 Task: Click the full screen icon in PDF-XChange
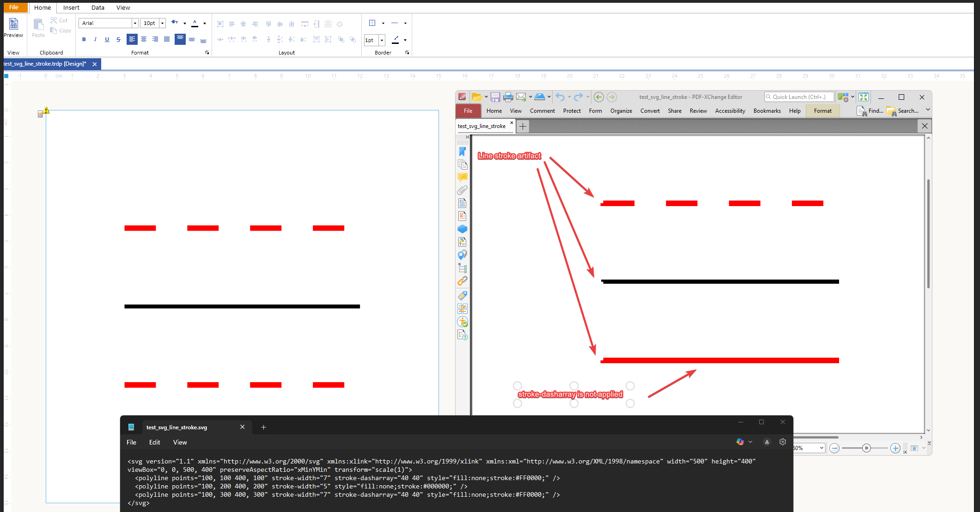point(863,97)
